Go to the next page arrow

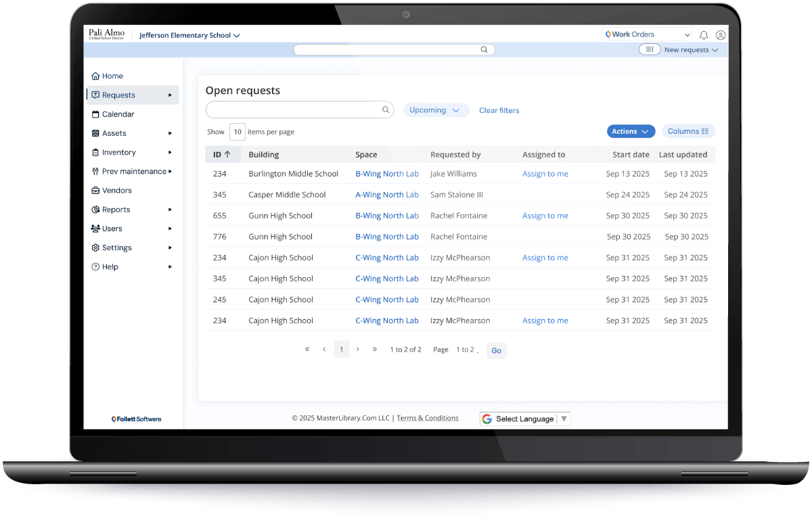[x=358, y=350]
